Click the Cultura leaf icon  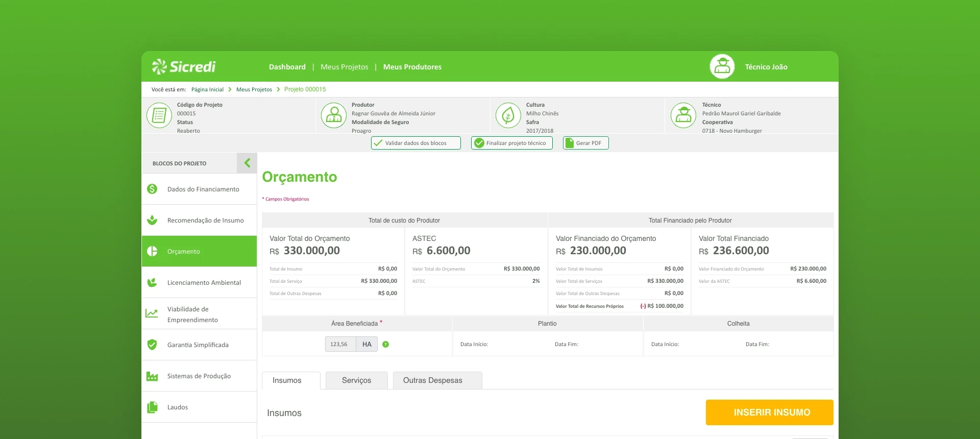508,115
